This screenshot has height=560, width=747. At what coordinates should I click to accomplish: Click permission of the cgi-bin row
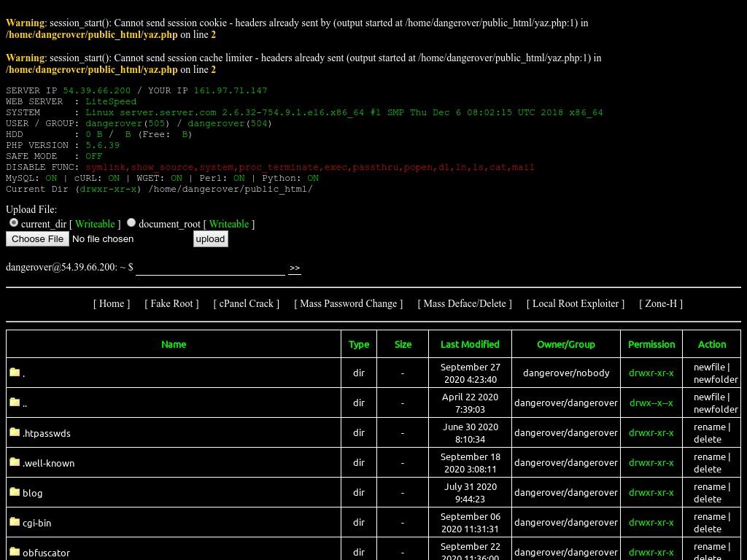[x=651, y=522]
